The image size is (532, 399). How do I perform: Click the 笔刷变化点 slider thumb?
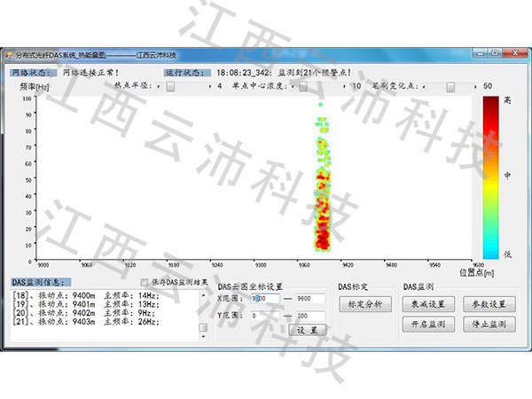tap(450, 87)
